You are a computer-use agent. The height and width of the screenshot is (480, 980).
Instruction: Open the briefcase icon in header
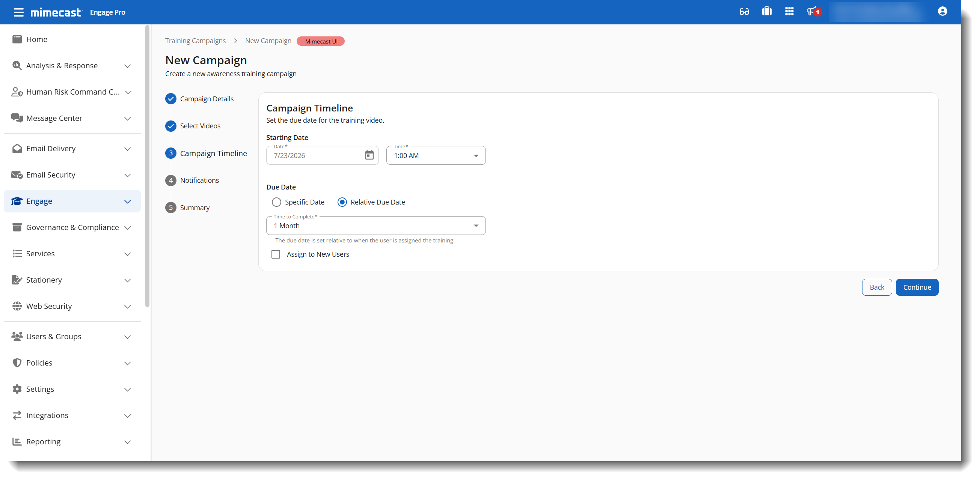767,11
